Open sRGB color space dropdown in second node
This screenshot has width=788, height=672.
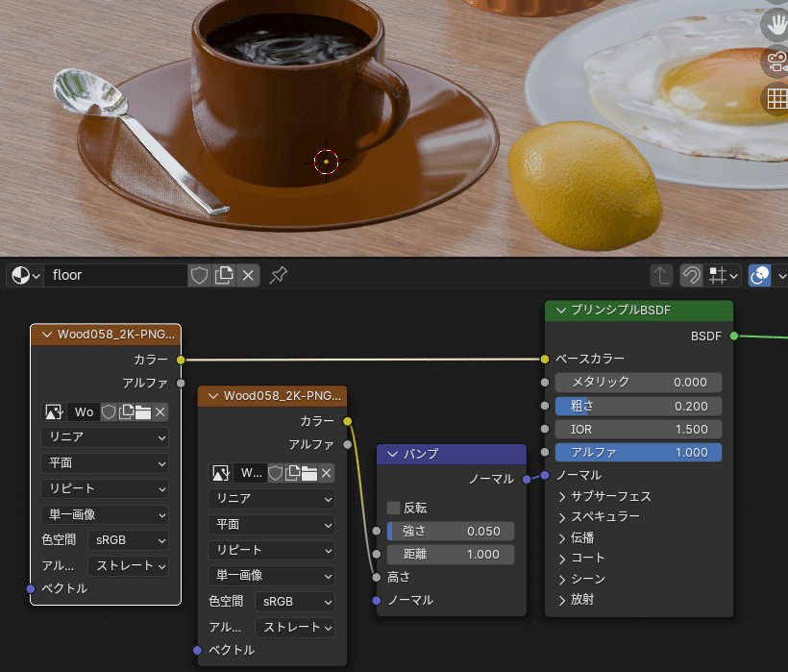coord(295,602)
